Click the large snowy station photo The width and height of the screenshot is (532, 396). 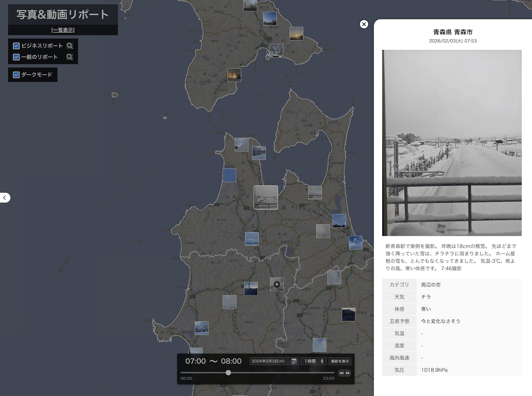[452, 143]
